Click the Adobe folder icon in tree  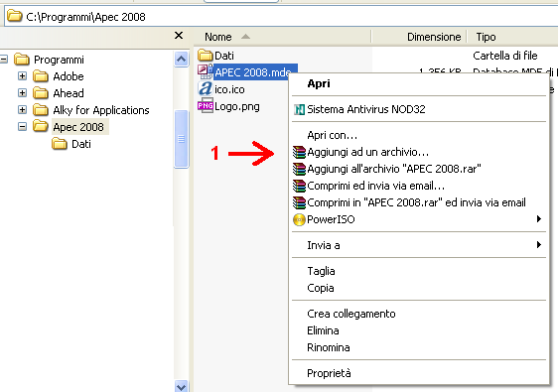tap(41, 76)
